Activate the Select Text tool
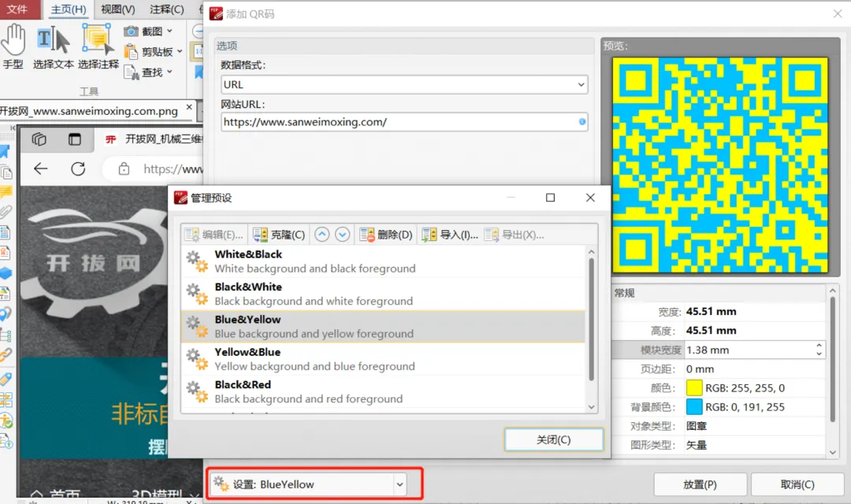This screenshot has width=851, height=504. coord(54,46)
